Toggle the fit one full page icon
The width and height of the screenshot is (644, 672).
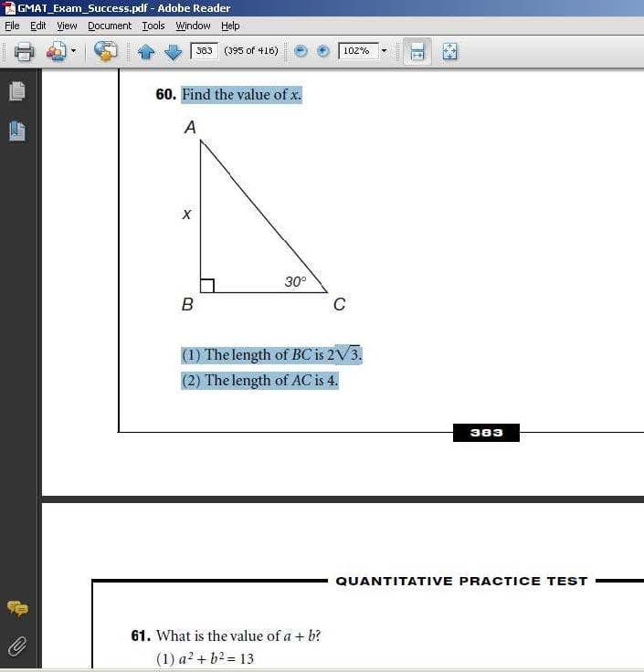pos(449,51)
